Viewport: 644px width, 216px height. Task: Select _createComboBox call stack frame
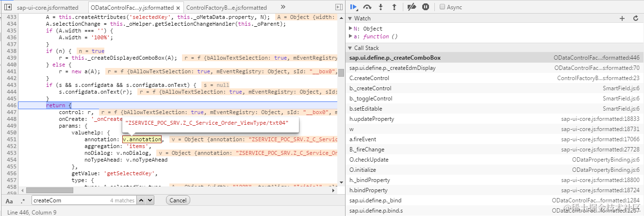coord(494,58)
